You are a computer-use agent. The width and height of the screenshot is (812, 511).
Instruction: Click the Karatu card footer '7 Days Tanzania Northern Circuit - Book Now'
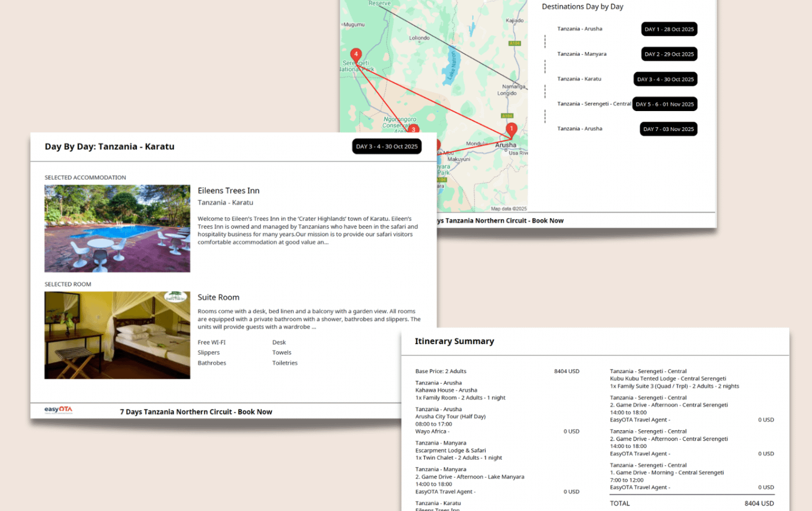point(196,412)
